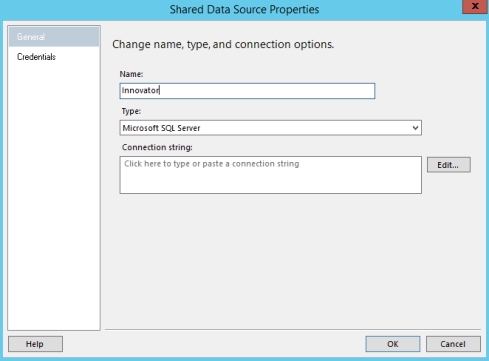Open the connection Edit... dialog

(449, 165)
